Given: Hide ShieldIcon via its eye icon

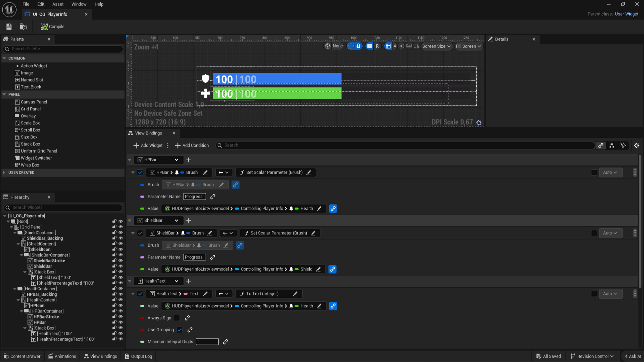Looking at the screenshot, I should [x=121, y=249].
